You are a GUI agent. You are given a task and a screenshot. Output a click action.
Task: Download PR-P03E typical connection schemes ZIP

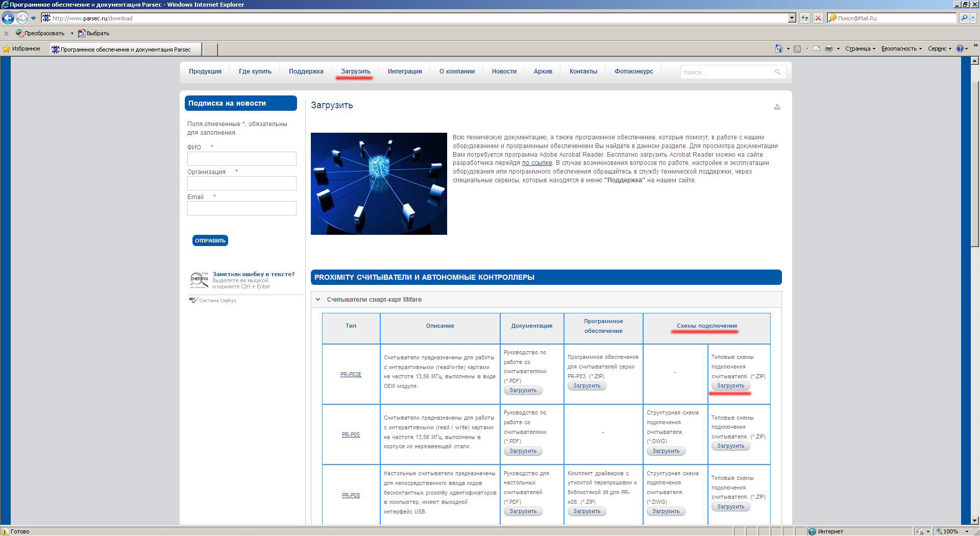tap(730, 385)
